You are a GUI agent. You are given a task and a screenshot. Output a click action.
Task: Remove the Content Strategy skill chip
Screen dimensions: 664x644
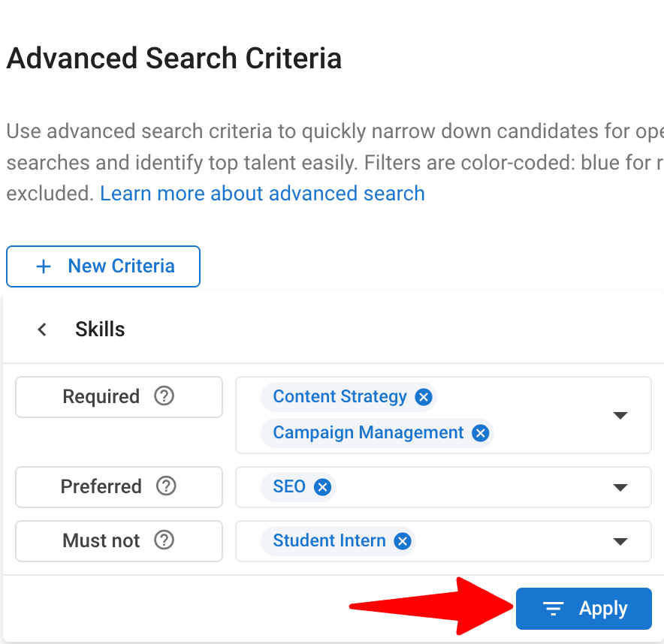(x=423, y=397)
